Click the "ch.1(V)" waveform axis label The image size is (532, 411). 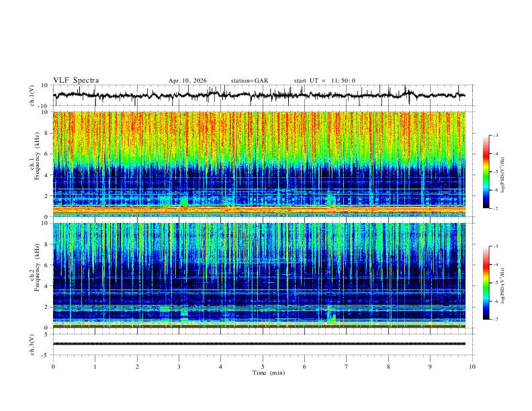[32, 95]
